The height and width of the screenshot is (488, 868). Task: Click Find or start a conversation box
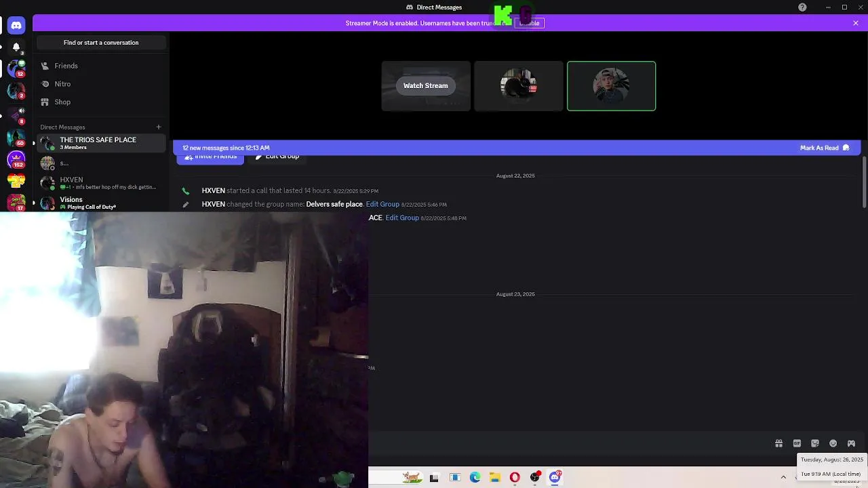point(101,43)
